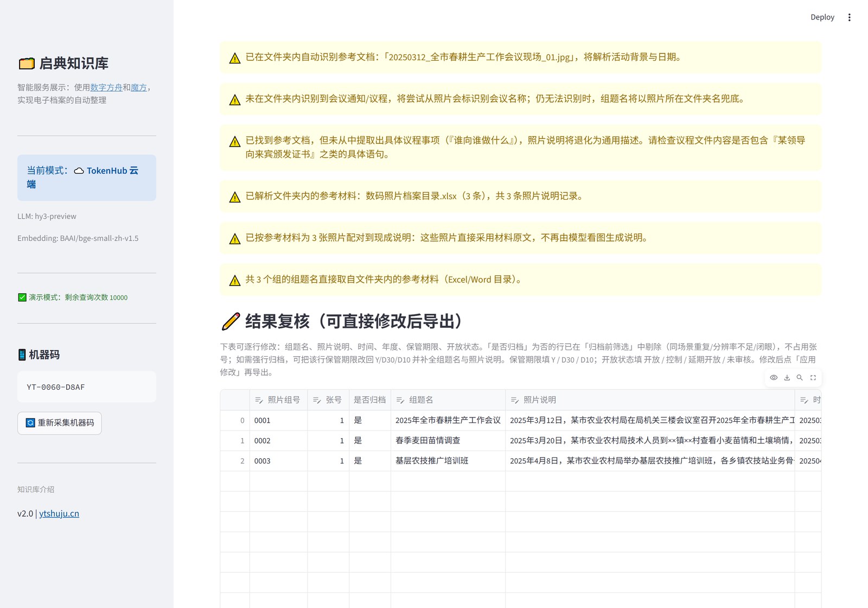This screenshot has width=868, height=608.
Task: Click the 是否归档 column header
Action: point(370,400)
